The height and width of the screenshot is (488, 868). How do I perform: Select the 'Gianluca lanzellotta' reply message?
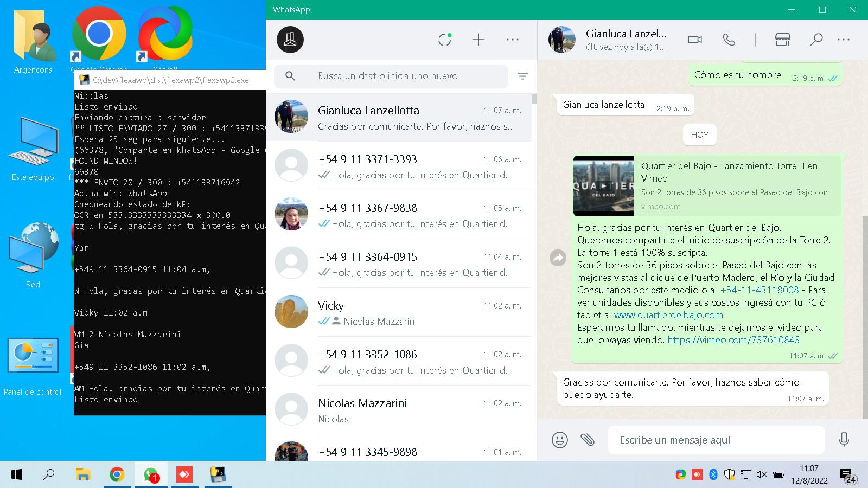[x=626, y=105]
